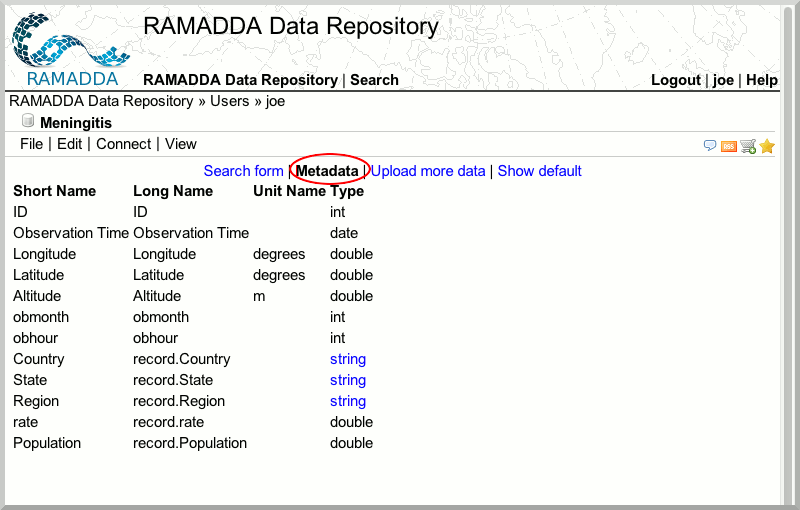The height and width of the screenshot is (510, 800).
Task: Open the Help link
Action: click(762, 80)
